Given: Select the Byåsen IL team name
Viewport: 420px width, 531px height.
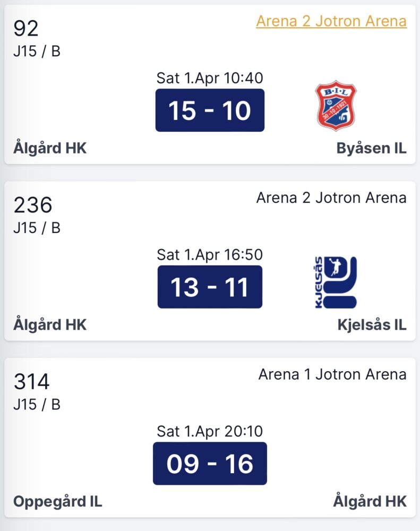Looking at the screenshot, I should [x=371, y=148].
